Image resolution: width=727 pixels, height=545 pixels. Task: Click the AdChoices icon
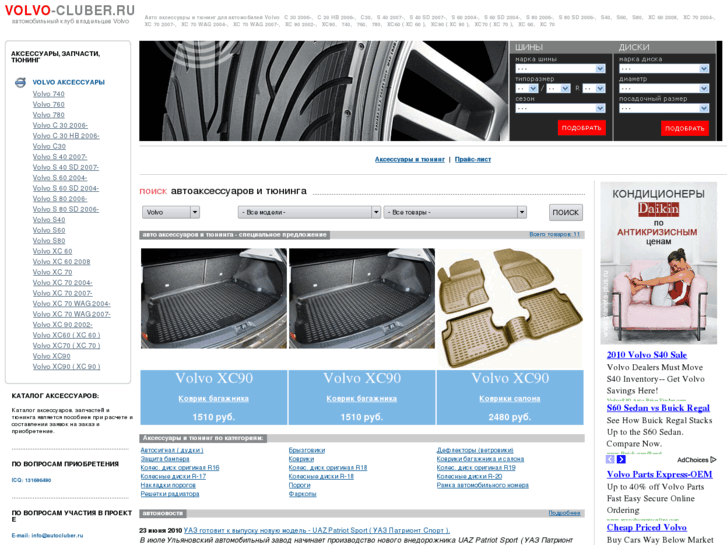click(714, 460)
